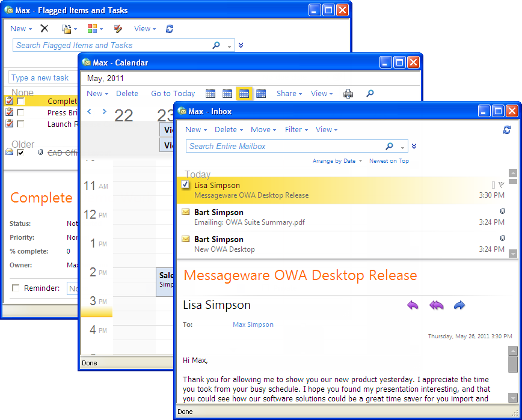Click the mark complete icon in the Tasks toolbar
522x420 pixels.
point(118,29)
